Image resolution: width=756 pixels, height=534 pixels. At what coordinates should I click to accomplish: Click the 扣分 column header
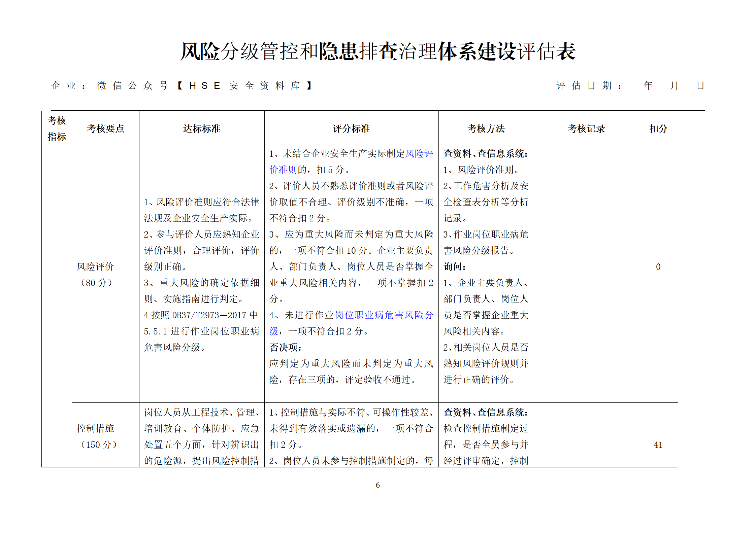click(x=658, y=129)
